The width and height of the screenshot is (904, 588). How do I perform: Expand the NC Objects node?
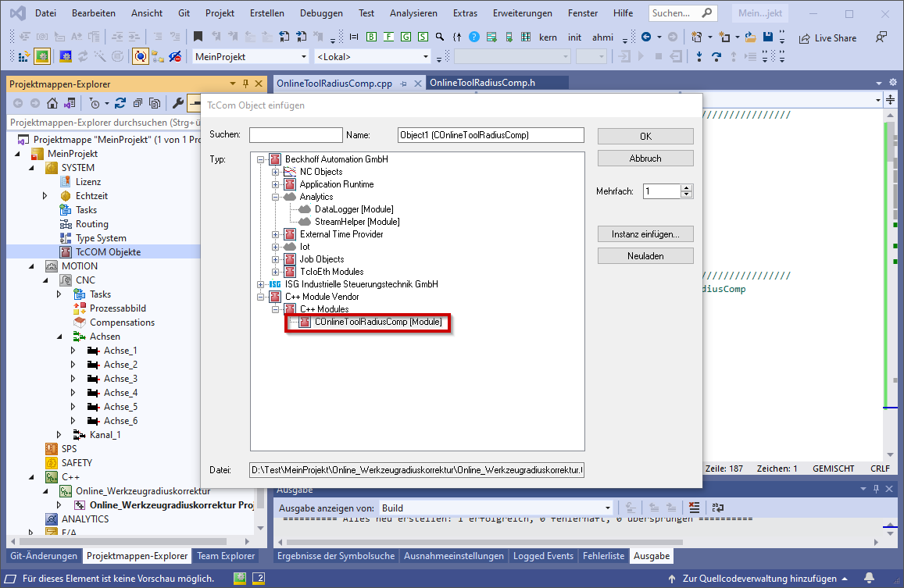point(276,172)
